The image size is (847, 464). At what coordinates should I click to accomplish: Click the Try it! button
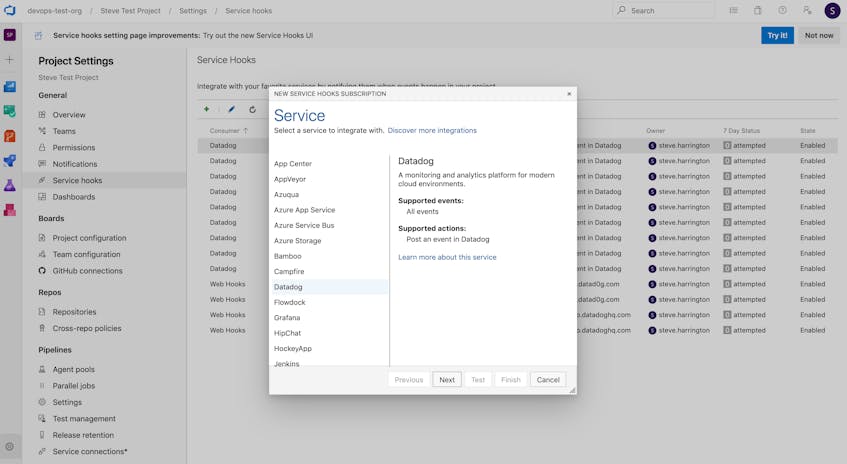pyautogui.click(x=777, y=36)
